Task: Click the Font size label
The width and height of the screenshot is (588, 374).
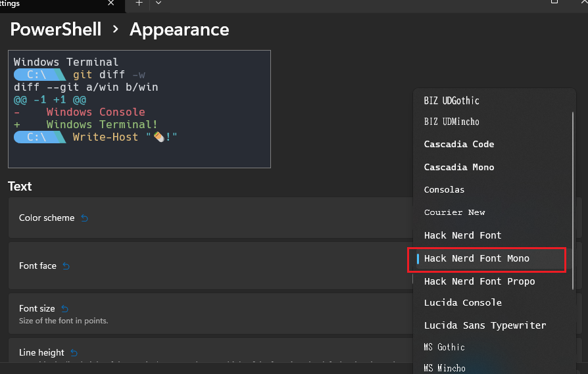Action: (37, 309)
